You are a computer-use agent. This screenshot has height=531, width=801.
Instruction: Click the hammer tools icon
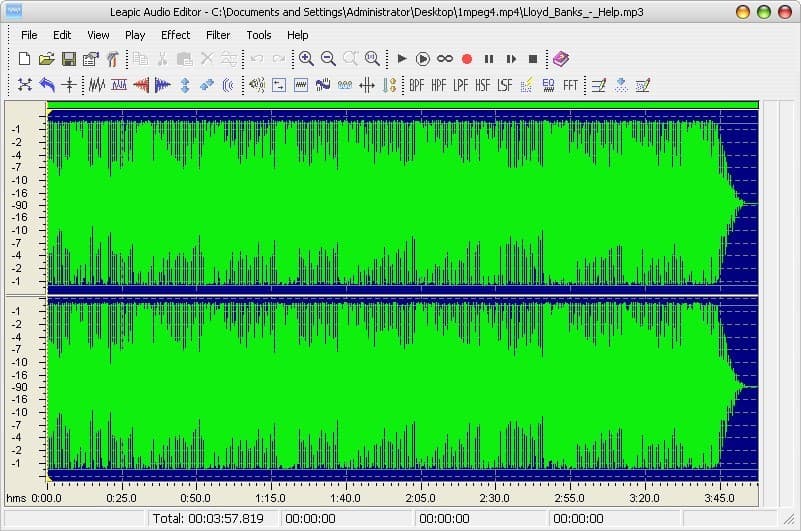(x=113, y=59)
